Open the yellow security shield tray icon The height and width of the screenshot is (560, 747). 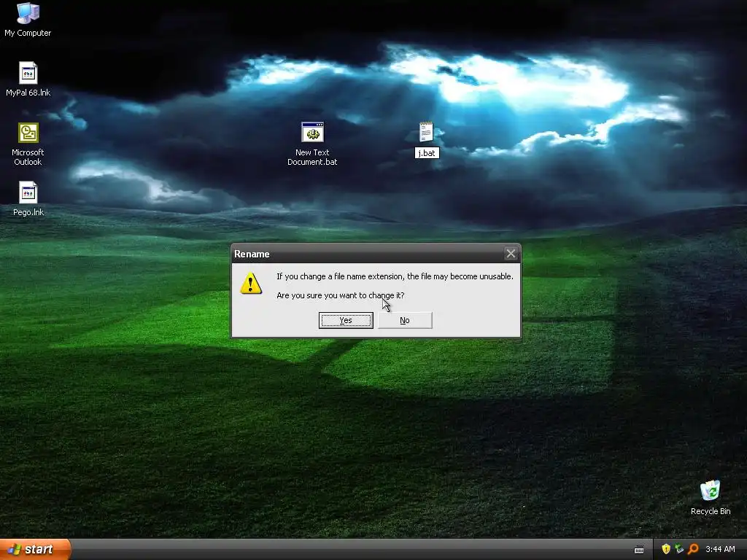pyautogui.click(x=665, y=549)
